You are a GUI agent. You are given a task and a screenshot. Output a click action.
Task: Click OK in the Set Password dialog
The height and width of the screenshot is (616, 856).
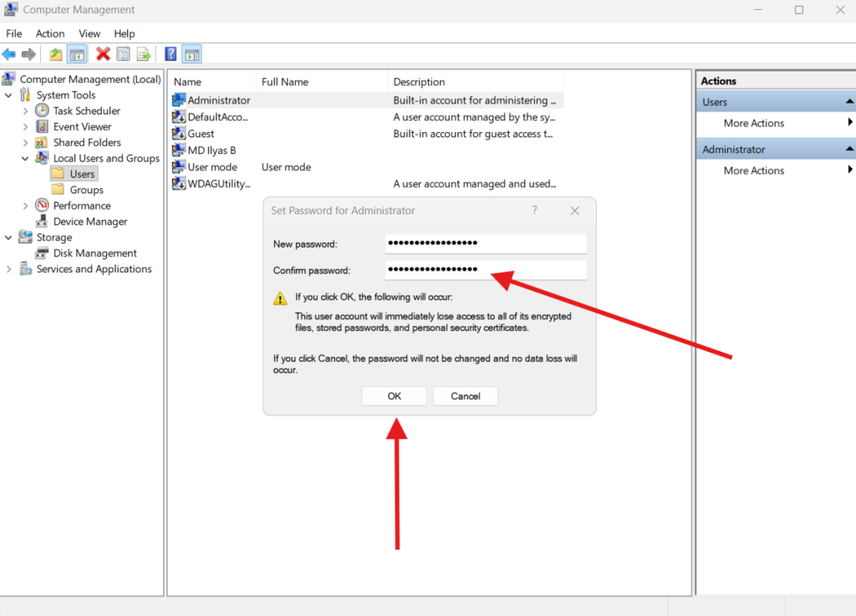pos(394,395)
